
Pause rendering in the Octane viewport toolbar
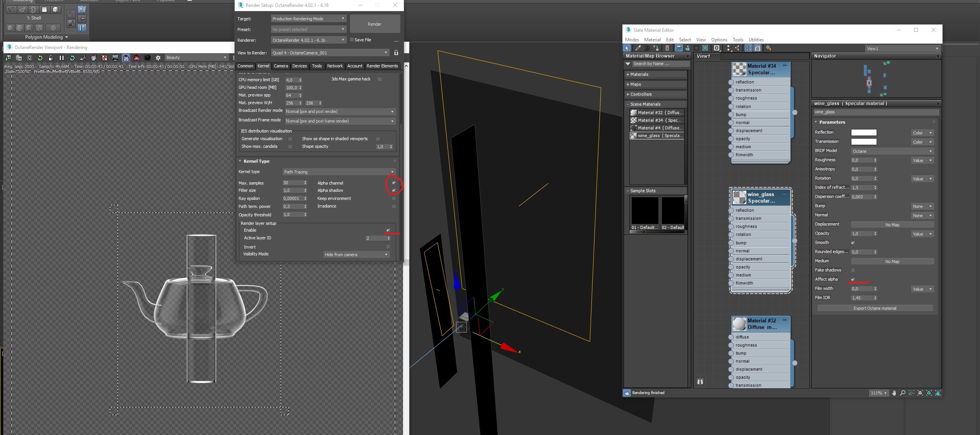61,58
